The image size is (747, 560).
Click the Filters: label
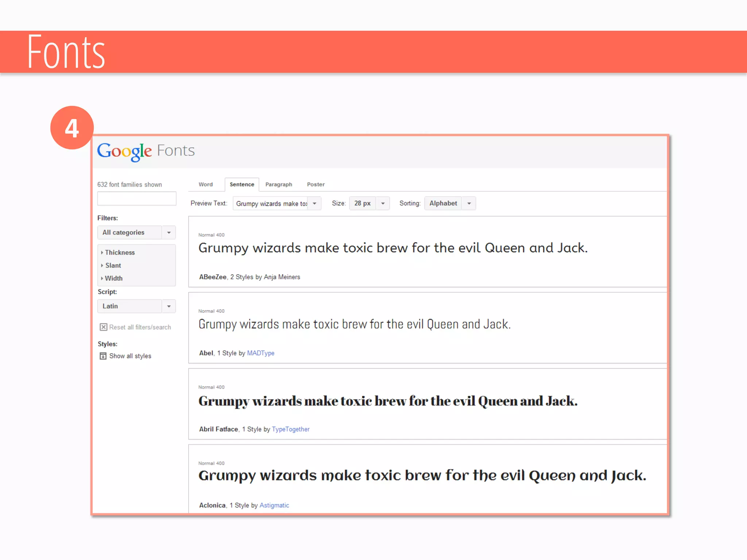click(x=108, y=218)
